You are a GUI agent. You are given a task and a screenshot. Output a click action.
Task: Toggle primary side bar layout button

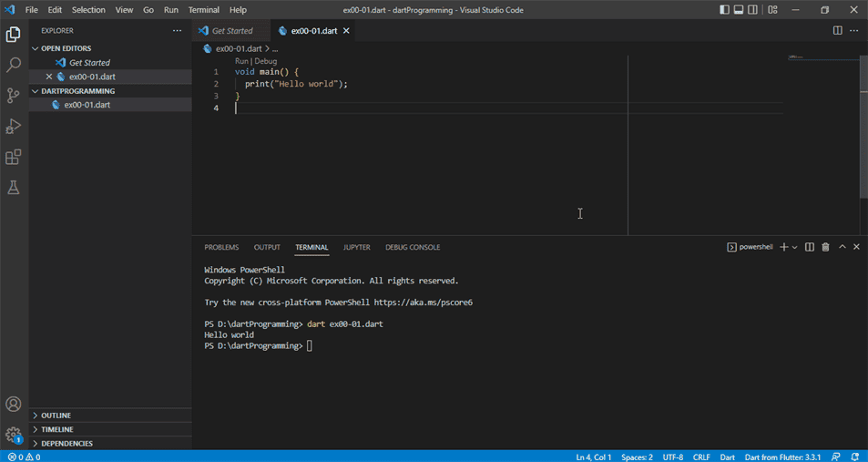pyautogui.click(x=724, y=10)
